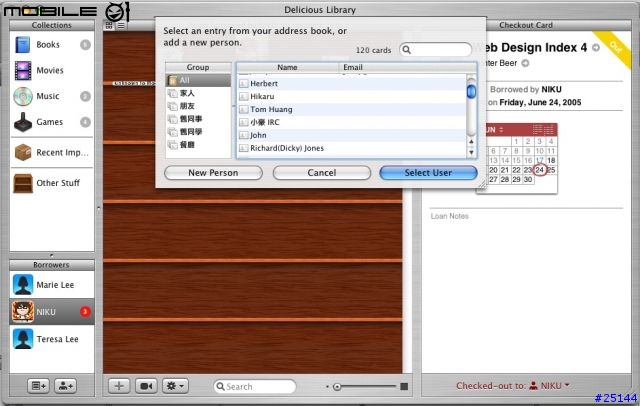Select the IRC contact entry

[x=351, y=122]
